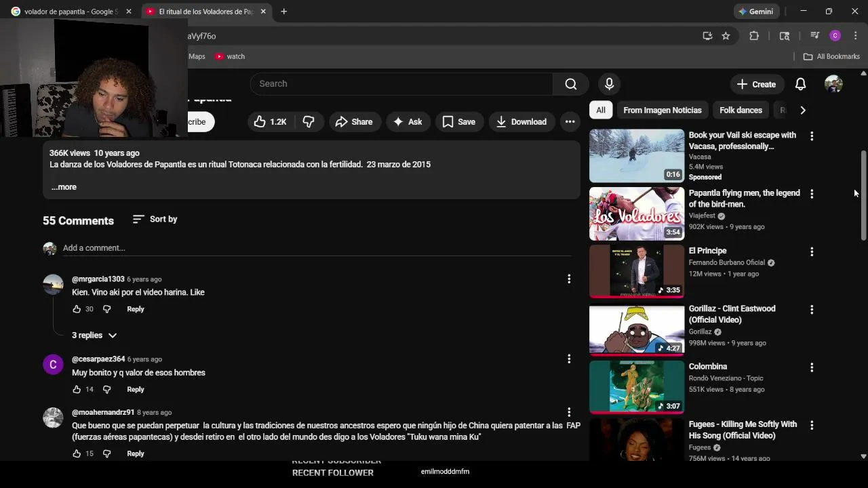Open Chrome media control icon
868x488 pixels.
(814, 36)
